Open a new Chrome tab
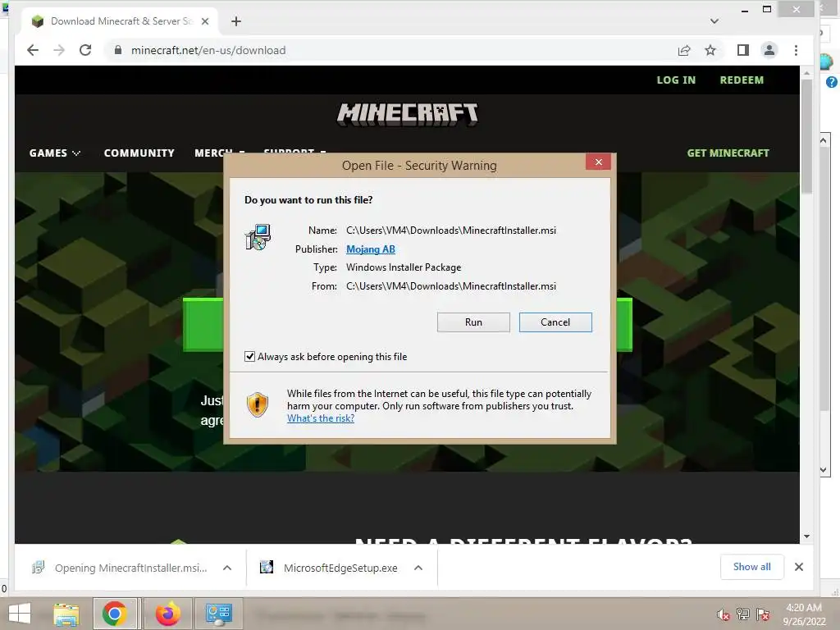 (x=236, y=21)
